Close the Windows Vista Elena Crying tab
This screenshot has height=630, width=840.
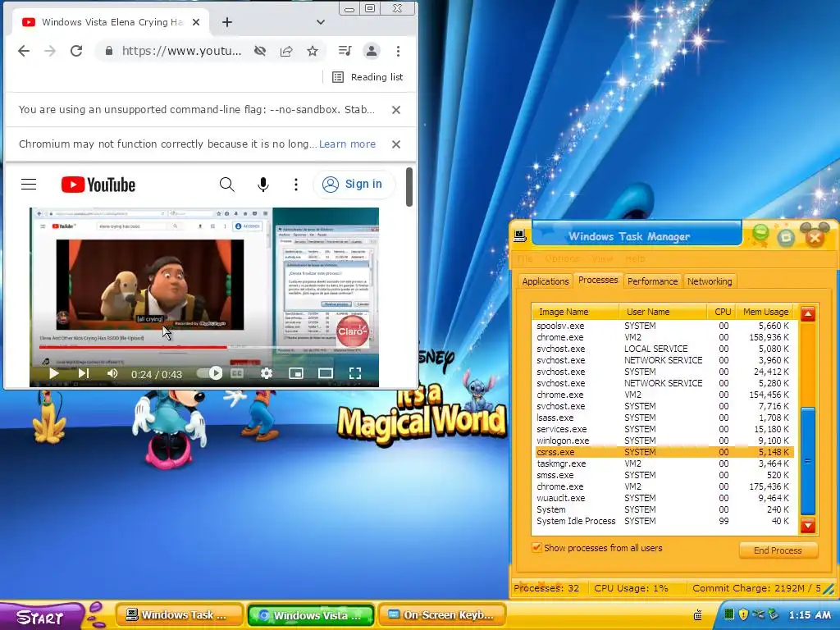pos(196,22)
